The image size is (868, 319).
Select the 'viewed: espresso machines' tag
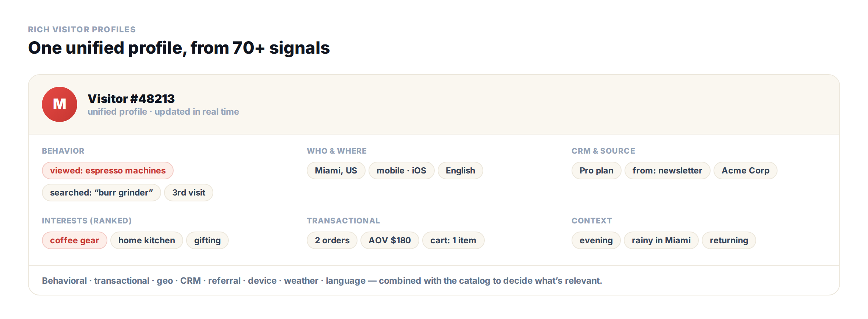pos(108,171)
